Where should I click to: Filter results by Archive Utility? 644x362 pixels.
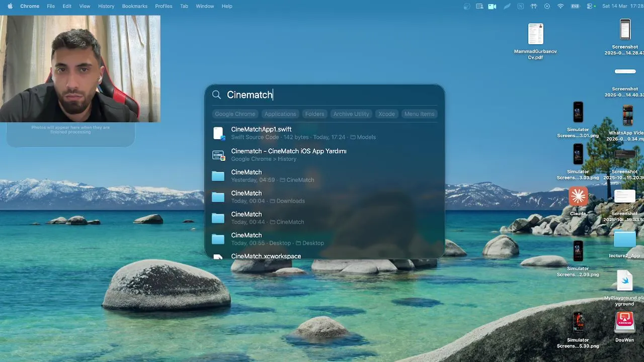point(351,114)
